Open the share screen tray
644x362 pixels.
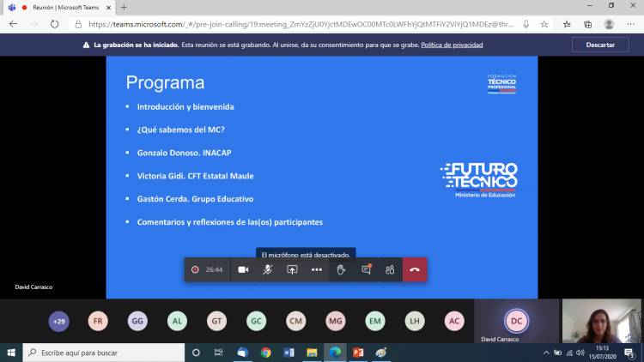[292, 269]
